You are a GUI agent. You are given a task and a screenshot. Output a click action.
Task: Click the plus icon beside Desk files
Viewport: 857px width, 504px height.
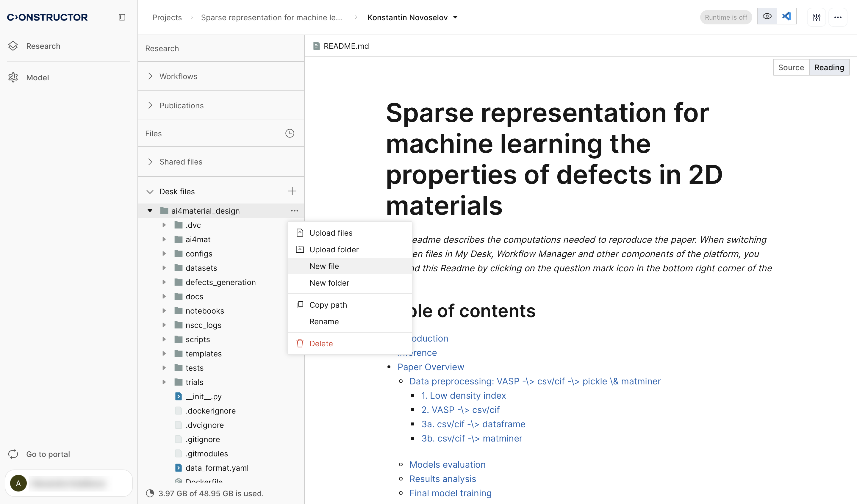[292, 191]
